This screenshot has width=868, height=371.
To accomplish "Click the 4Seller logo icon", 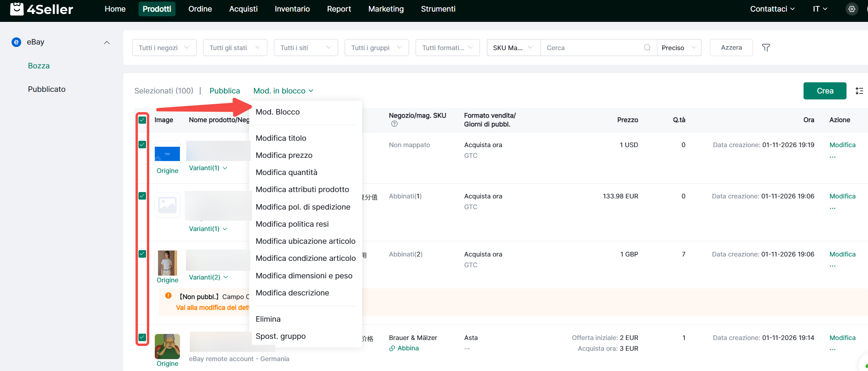I will [17, 9].
